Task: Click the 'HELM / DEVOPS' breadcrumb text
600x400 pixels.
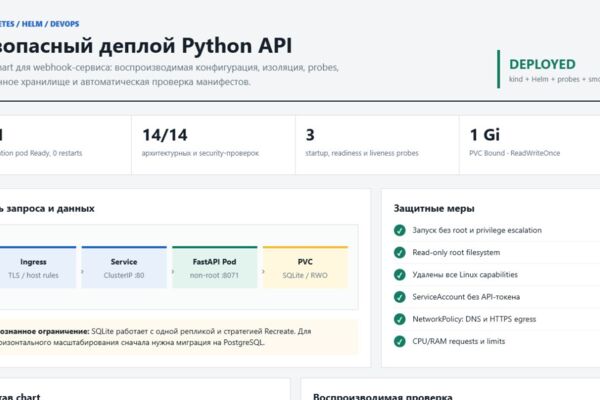Action: point(51,24)
